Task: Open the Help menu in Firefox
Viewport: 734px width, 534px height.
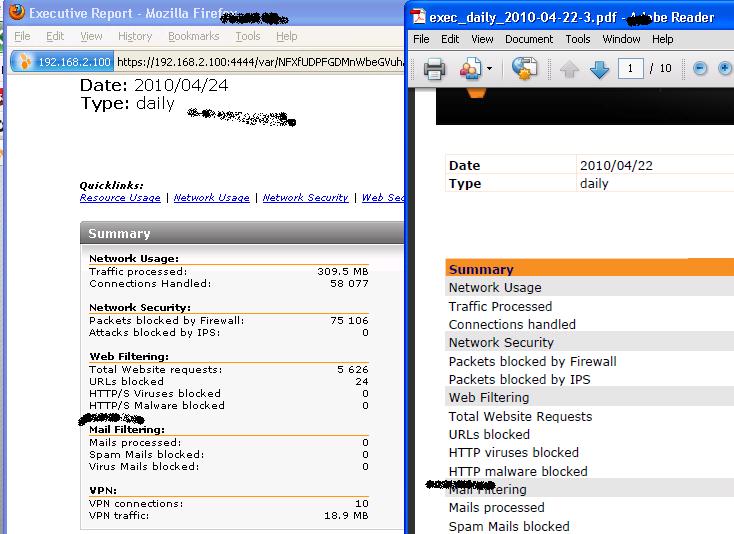Action: pyautogui.click(x=286, y=36)
